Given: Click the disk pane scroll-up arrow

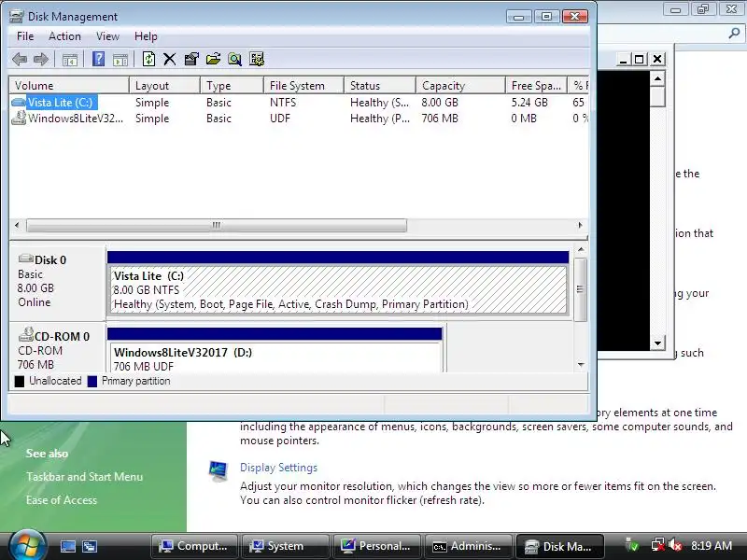Looking at the screenshot, I should [x=581, y=249].
